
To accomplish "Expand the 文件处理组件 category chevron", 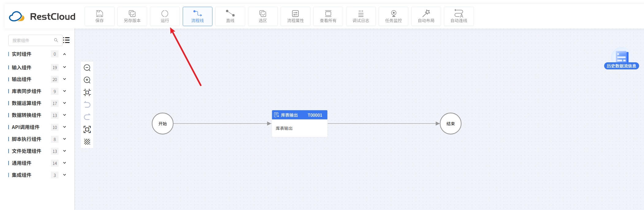I will (65, 151).
